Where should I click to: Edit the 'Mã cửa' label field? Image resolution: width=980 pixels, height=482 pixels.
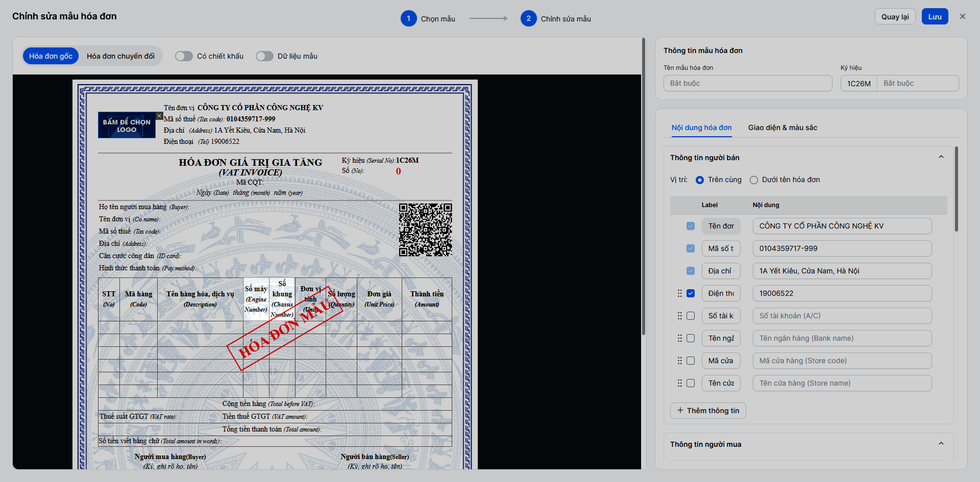pyautogui.click(x=721, y=361)
